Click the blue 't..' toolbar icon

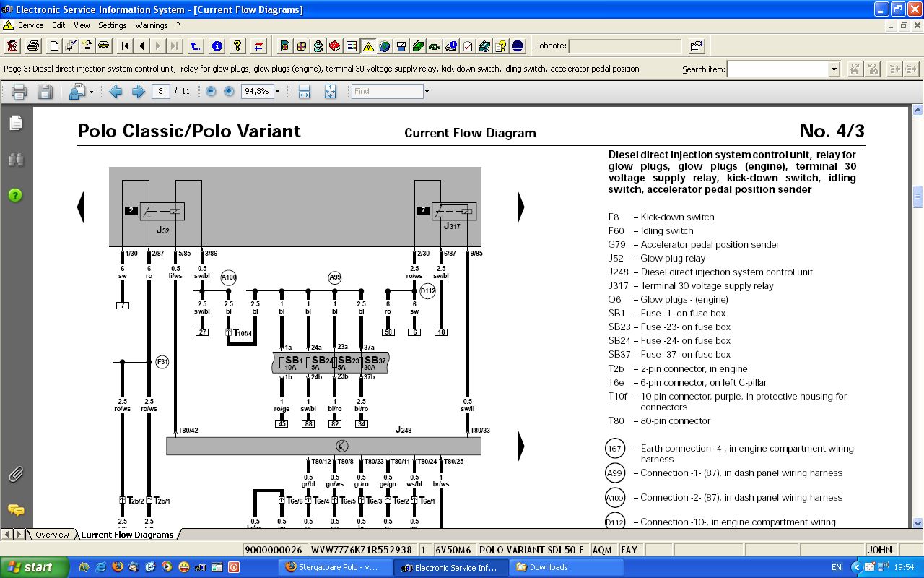click(196, 46)
